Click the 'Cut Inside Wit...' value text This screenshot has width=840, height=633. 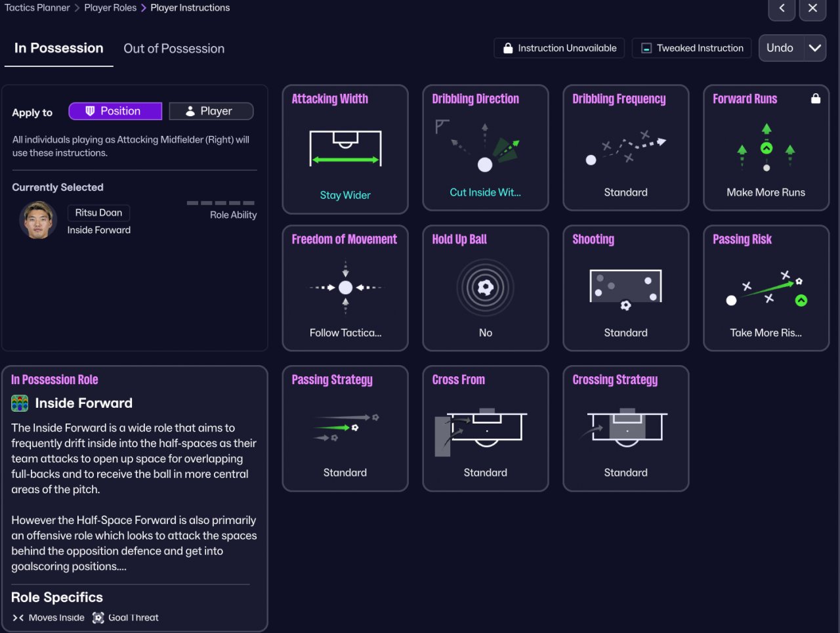tap(485, 192)
